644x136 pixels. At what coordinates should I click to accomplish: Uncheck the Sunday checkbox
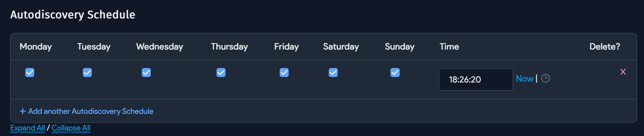(x=394, y=72)
